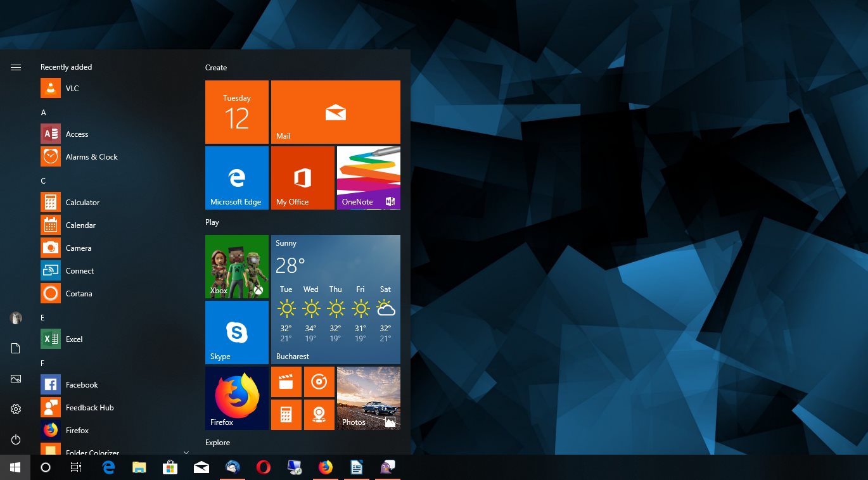868x480 pixels.
Task: Click the letter C list header
Action: 44,181
